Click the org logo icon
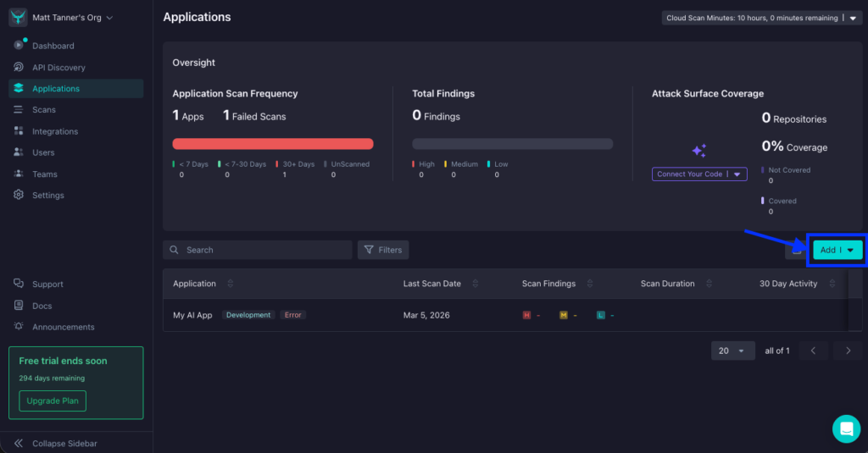The width and height of the screenshot is (868, 453). 18,17
